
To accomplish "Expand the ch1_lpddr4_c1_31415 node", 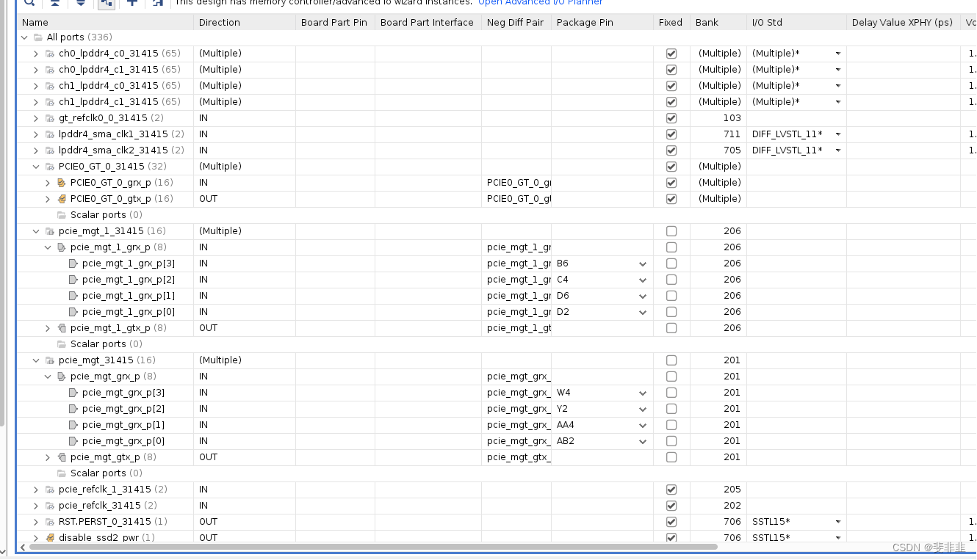I will point(36,102).
